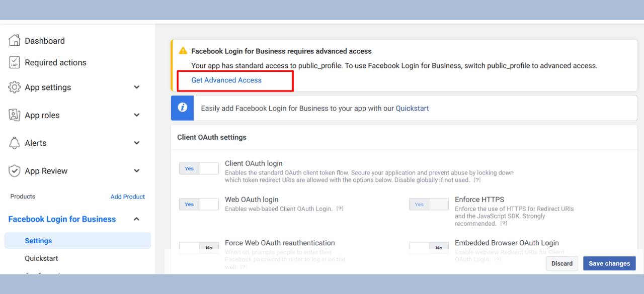Image resolution: width=644 pixels, height=294 pixels.
Task: Click the Alerts sidebar label
Action: tap(36, 143)
